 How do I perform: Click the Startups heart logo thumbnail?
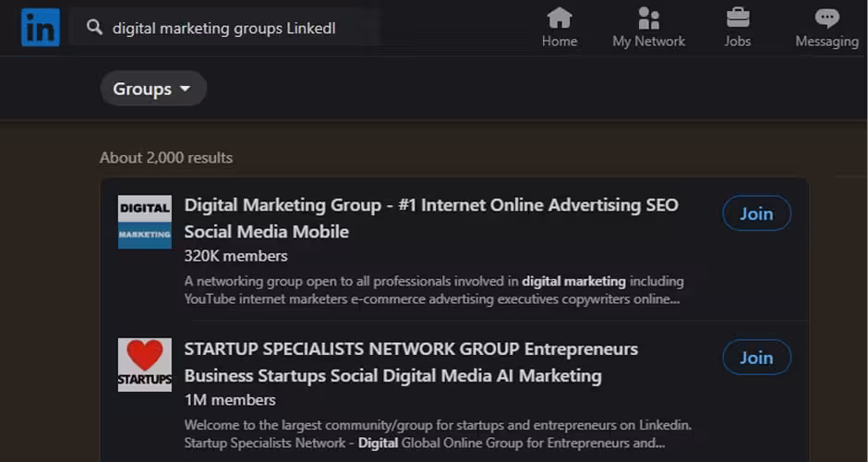tap(145, 364)
